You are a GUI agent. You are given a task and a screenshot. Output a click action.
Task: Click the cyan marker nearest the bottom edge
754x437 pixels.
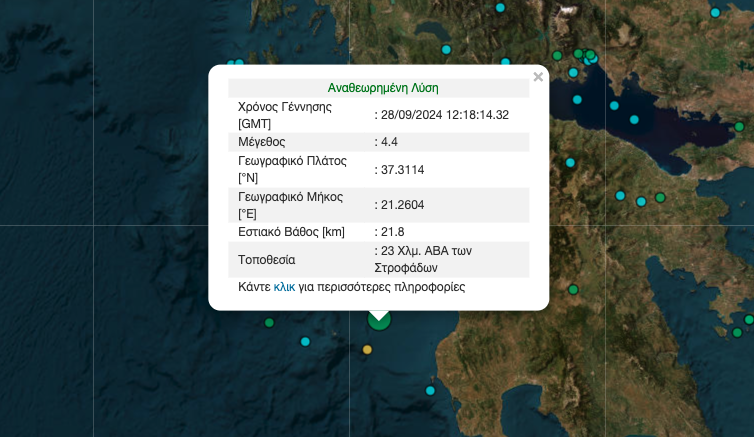click(x=430, y=391)
